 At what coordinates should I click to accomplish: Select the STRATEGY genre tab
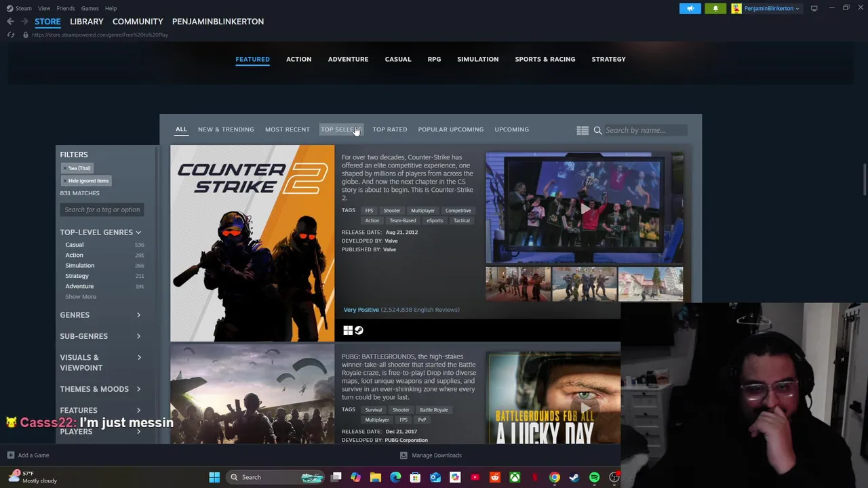(x=608, y=59)
